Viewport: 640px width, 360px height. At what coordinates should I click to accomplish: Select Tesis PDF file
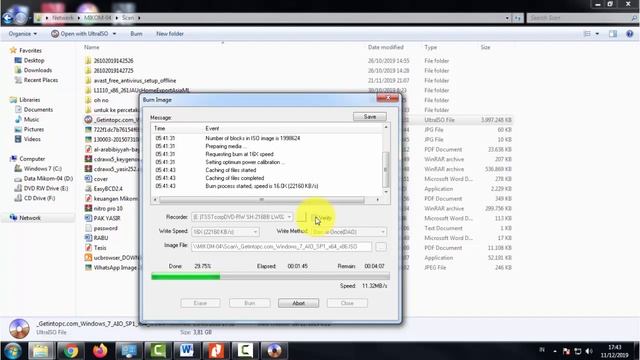[x=96, y=248]
